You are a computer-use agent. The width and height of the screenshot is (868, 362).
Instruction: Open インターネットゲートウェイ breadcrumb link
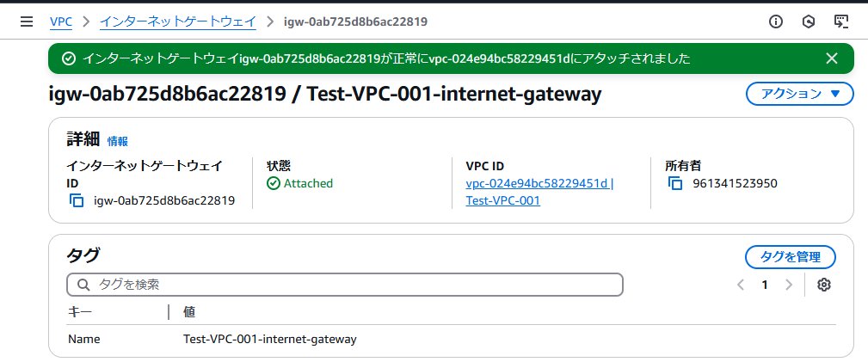point(178,21)
